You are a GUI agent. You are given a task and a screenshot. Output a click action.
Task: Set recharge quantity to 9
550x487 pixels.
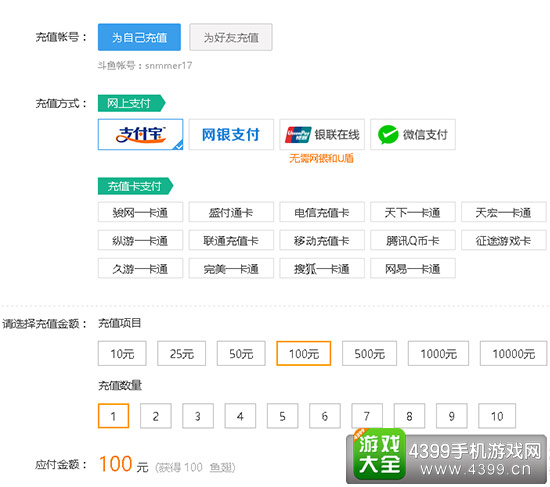[451, 416]
